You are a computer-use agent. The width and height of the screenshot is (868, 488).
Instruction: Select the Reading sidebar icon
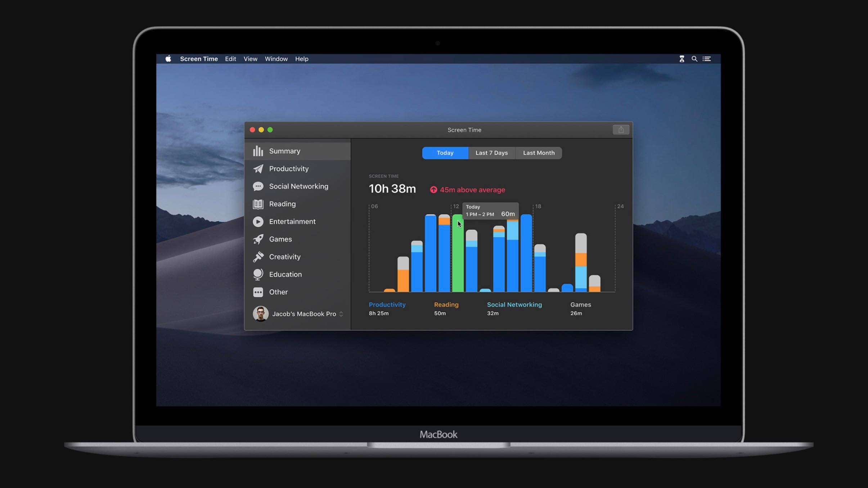(x=258, y=204)
